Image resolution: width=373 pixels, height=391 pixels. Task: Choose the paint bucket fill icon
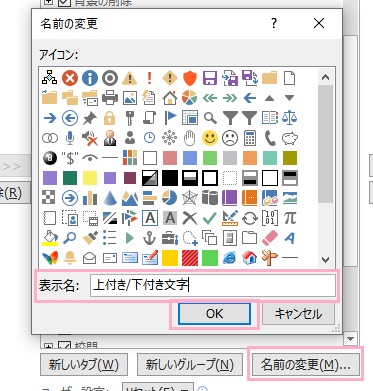pyautogui.click(x=50, y=238)
